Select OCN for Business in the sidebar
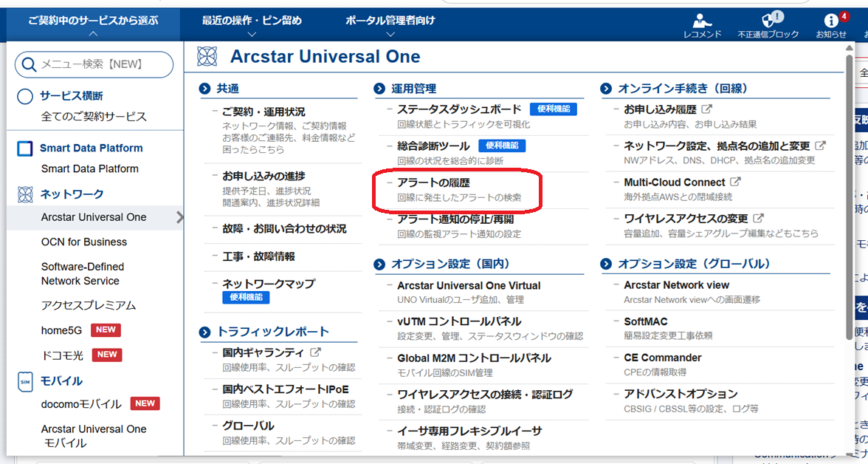Image resolution: width=868 pixels, height=464 pixels. point(84,242)
